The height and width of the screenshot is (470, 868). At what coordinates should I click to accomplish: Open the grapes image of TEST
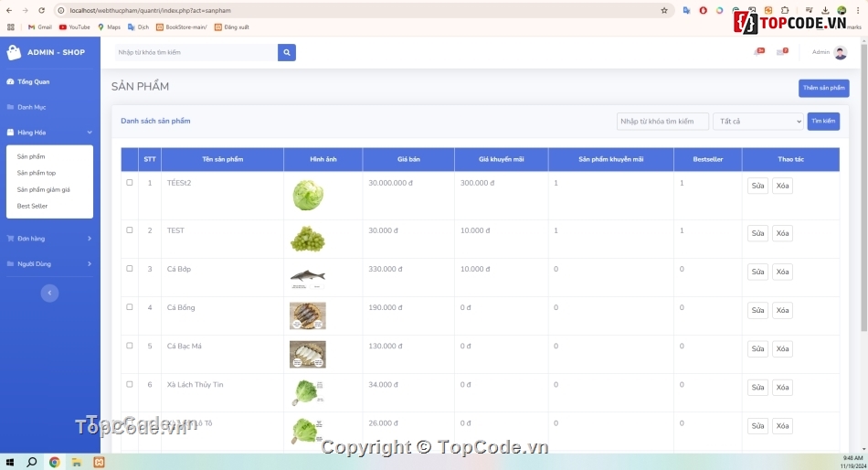click(308, 239)
